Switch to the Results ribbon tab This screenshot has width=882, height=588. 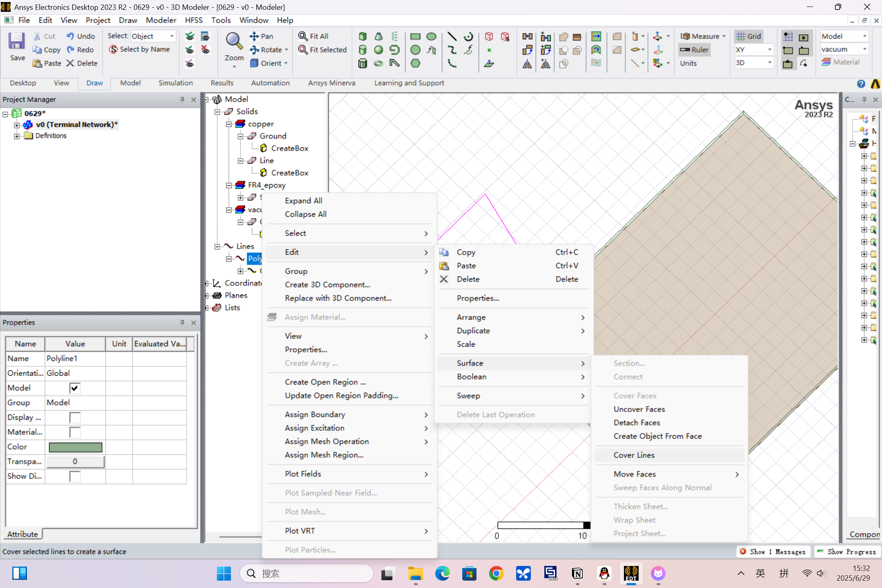coord(222,83)
